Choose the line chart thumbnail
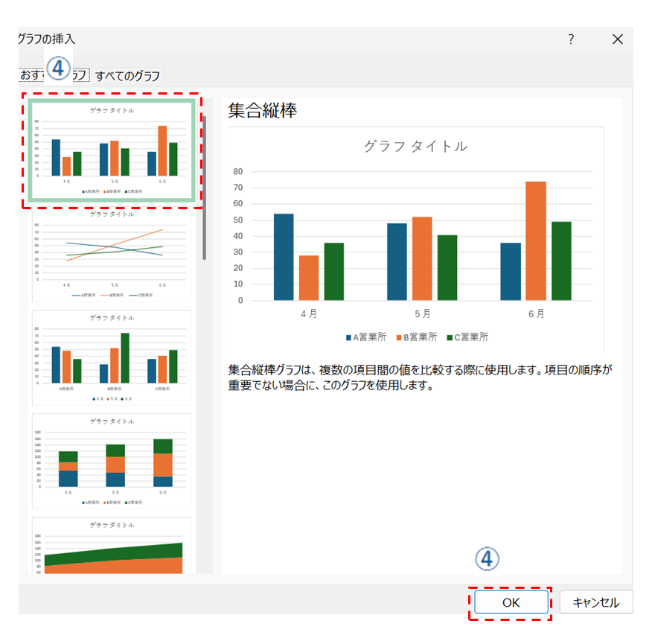This screenshot has width=652, height=644. tap(112, 255)
